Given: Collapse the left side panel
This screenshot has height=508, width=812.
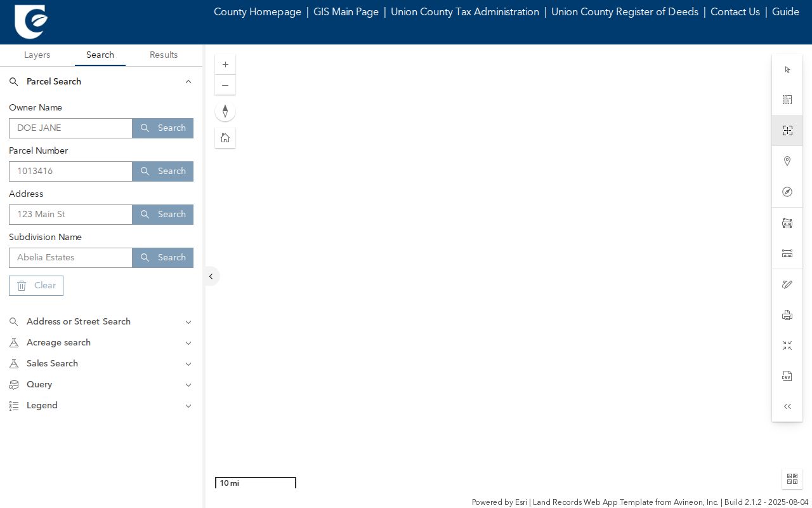Looking at the screenshot, I should tap(211, 276).
